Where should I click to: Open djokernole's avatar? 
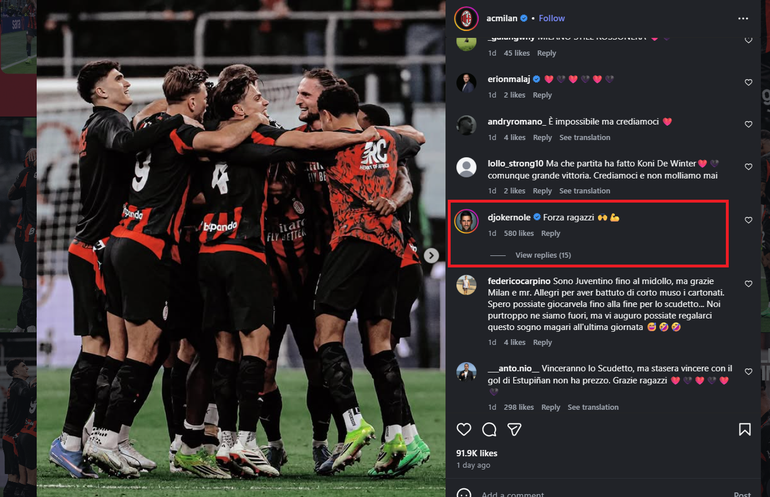pos(466,221)
